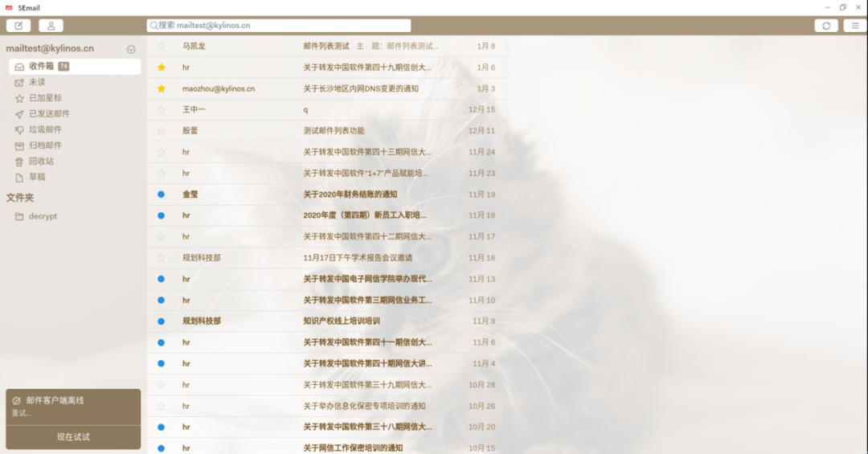The image size is (868, 454).
Task: Unstar the maozhou@kylinos.cn email
Action: (161, 88)
